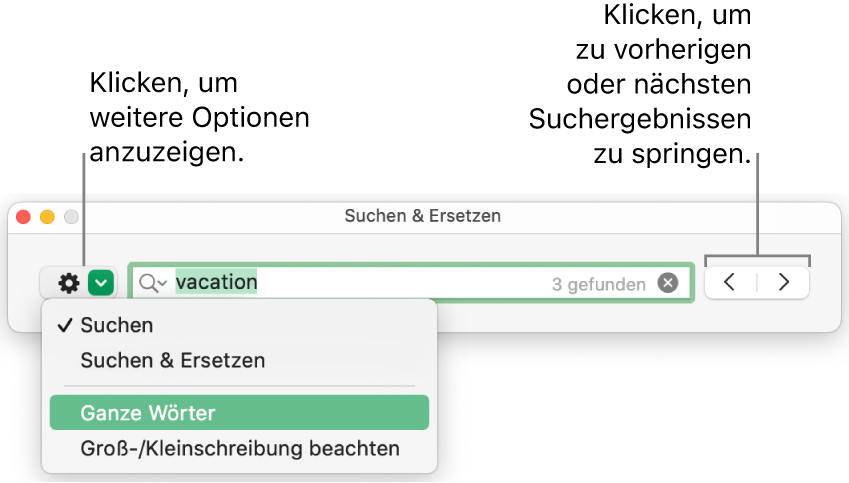Clear the search field with the X icon
The height and width of the screenshot is (483, 849).
click(x=667, y=283)
